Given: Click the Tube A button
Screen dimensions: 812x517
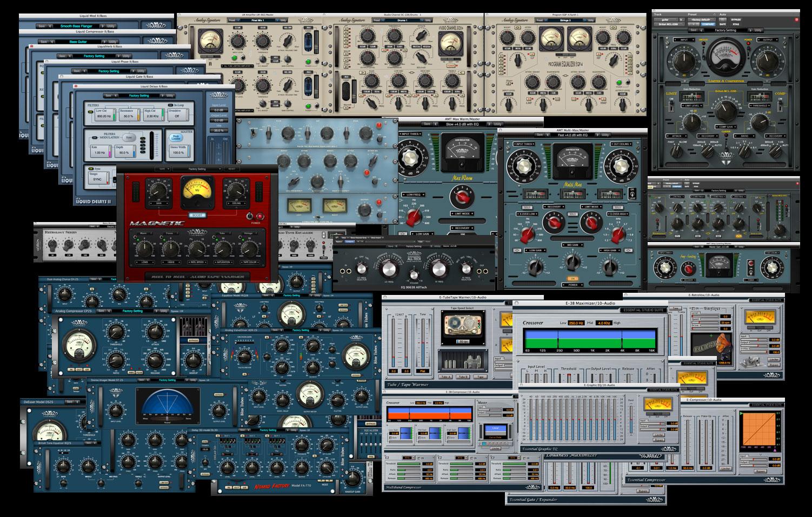Looking at the screenshot, I should 447,377.
